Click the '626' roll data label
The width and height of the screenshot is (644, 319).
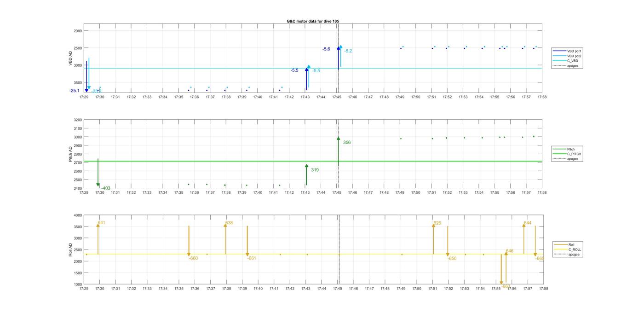click(x=437, y=223)
